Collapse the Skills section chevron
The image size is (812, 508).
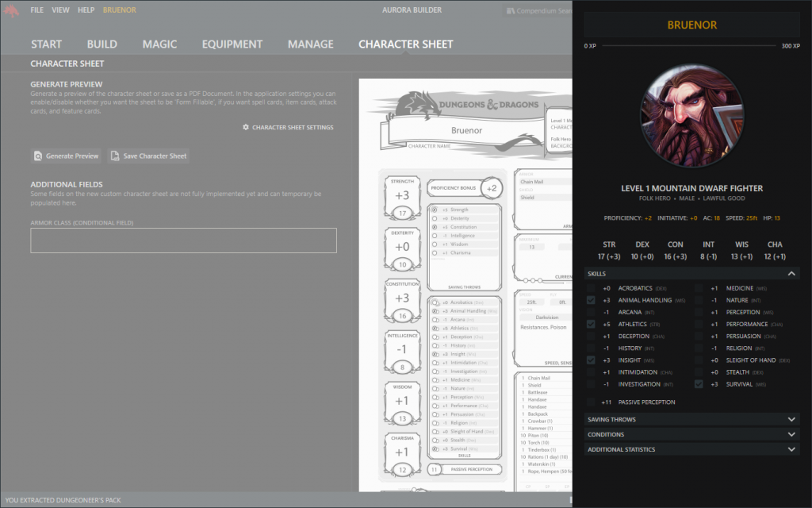pyautogui.click(x=791, y=274)
